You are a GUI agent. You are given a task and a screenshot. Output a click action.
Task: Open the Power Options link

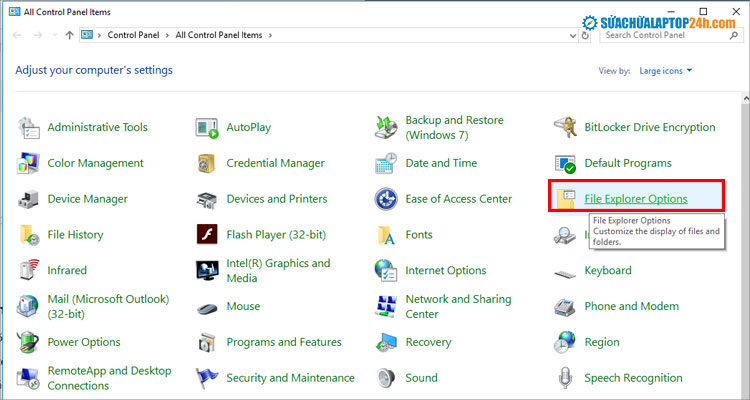(x=84, y=342)
